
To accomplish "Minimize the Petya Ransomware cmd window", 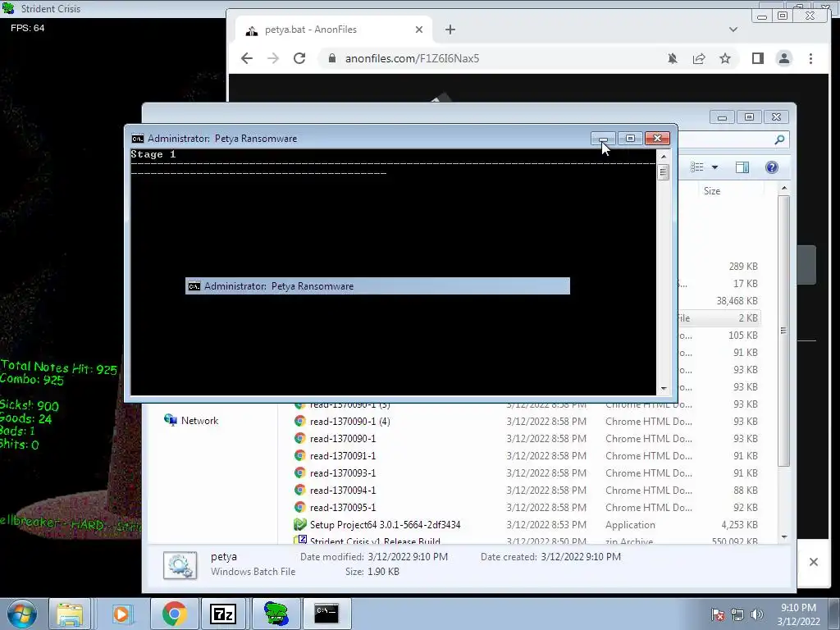I will click(x=603, y=139).
